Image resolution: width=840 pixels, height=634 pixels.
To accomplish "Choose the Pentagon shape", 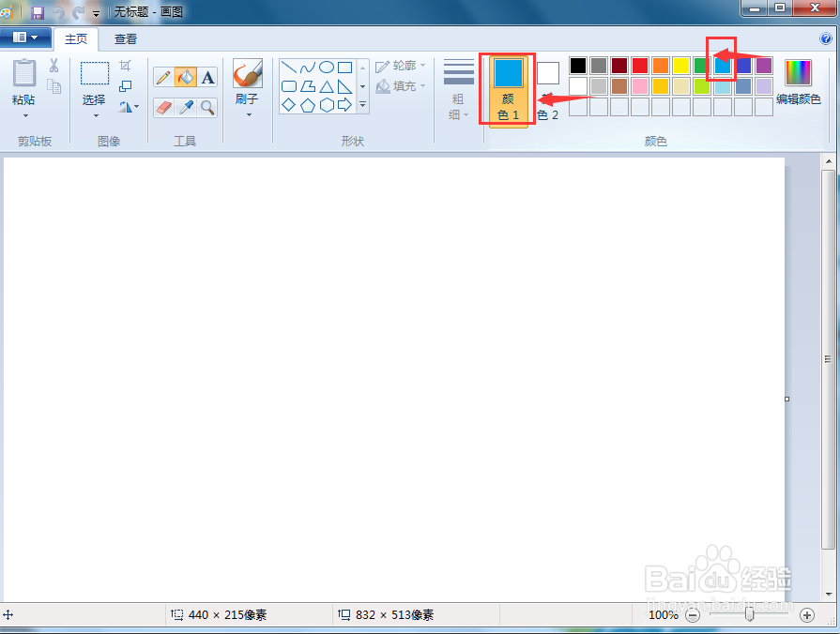I will point(308,105).
